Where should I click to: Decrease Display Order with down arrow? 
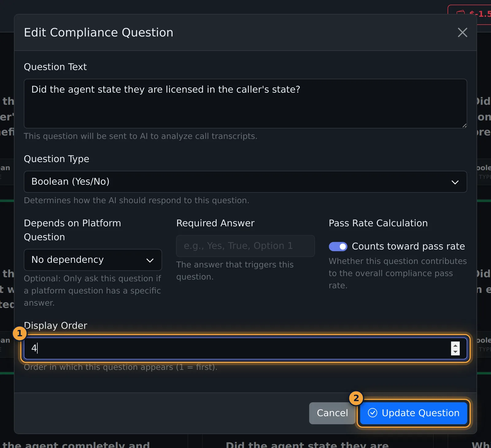click(x=455, y=352)
